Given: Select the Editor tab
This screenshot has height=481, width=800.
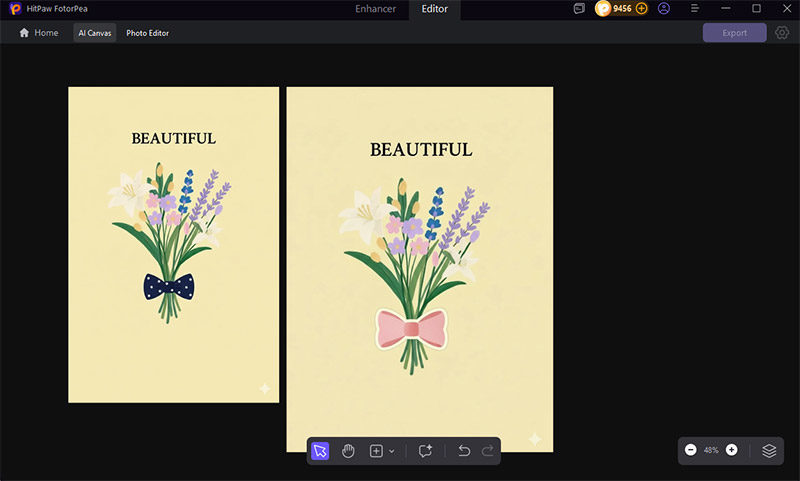Looking at the screenshot, I should click(x=435, y=9).
